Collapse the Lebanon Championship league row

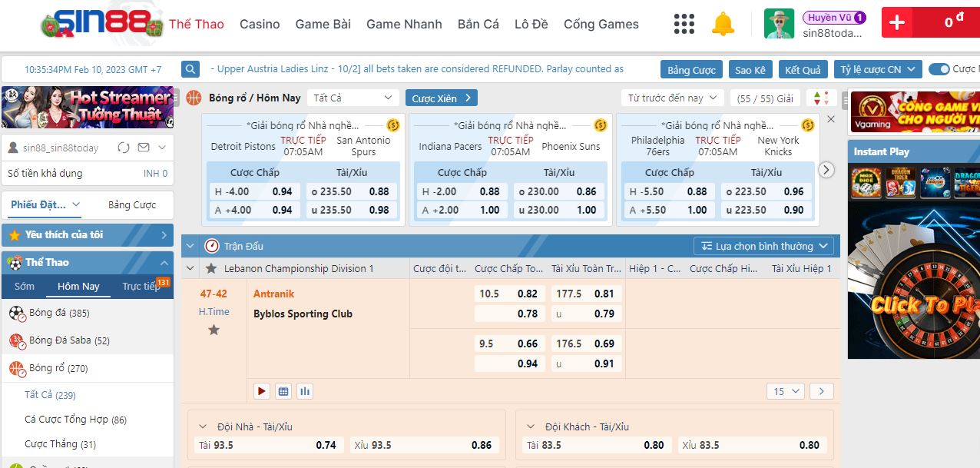pos(190,268)
